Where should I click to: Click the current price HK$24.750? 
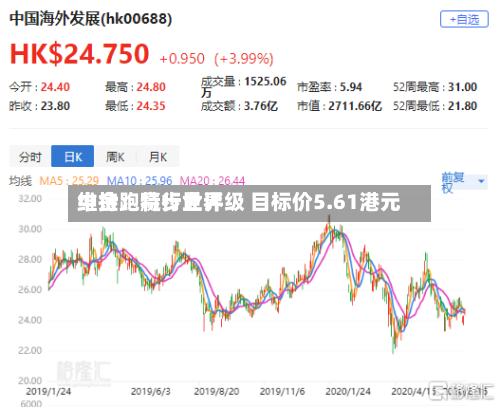coord(79,54)
